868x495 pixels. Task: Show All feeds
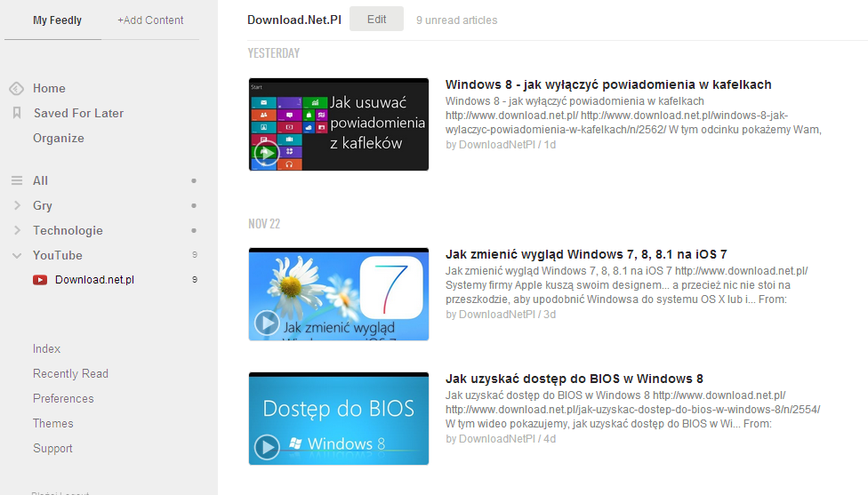(x=40, y=181)
